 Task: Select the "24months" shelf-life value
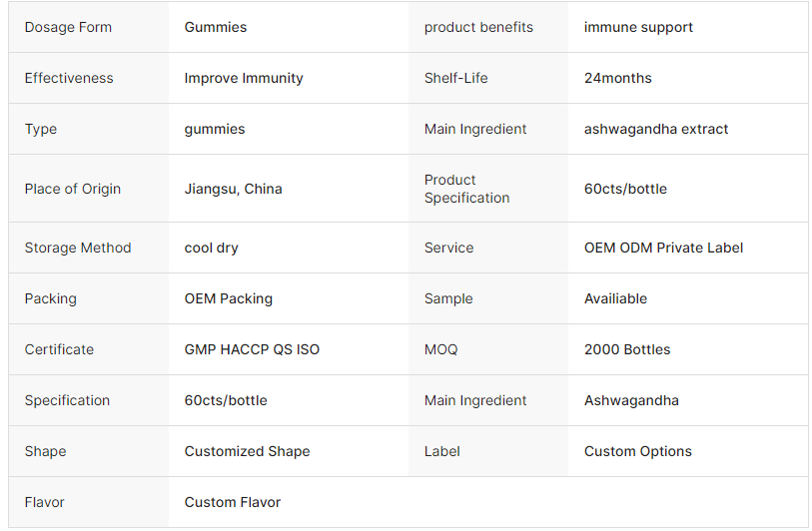click(x=617, y=78)
